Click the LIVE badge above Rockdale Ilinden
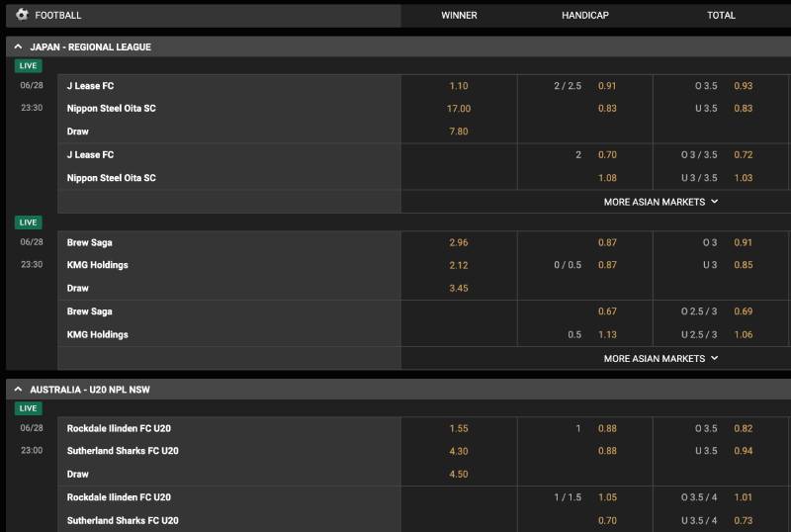The image size is (791, 532). point(29,407)
